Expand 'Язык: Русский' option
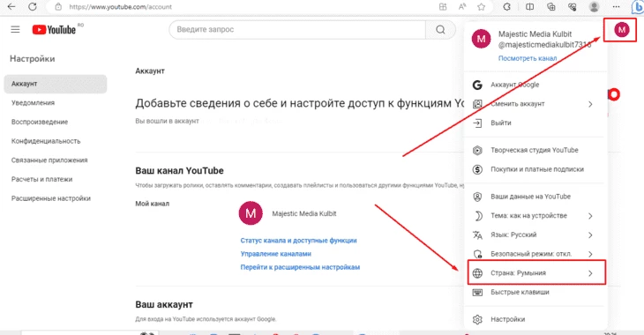644x335 pixels. (x=535, y=234)
